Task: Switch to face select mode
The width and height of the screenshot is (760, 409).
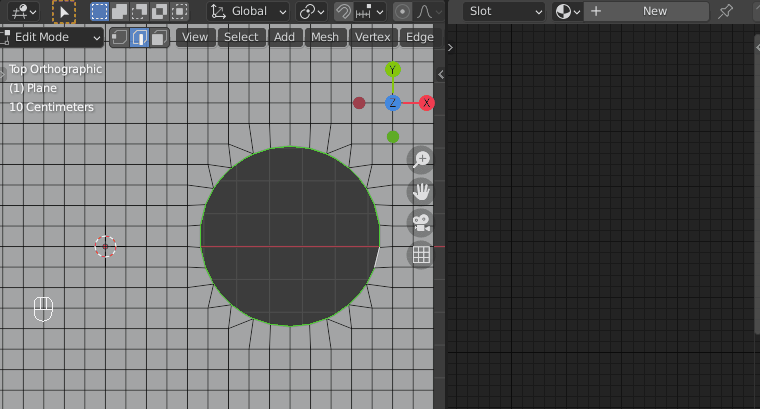Action: point(159,37)
